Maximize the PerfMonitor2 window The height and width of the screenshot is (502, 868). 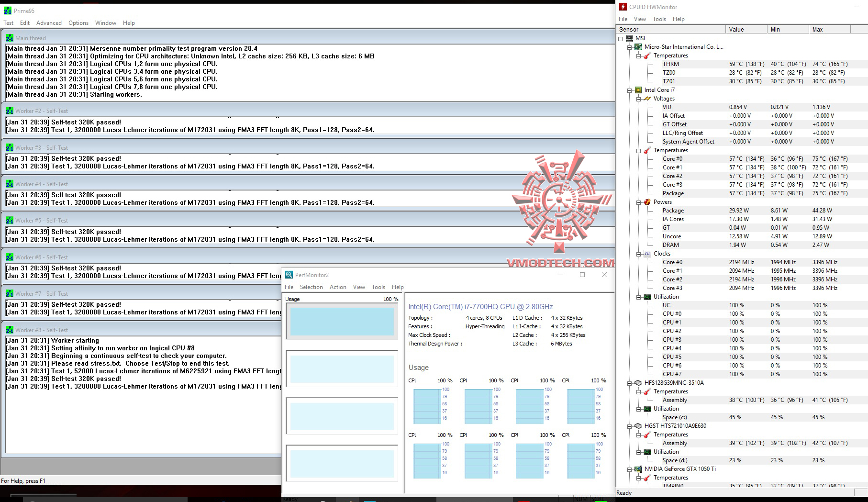click(x=582, y=275)
